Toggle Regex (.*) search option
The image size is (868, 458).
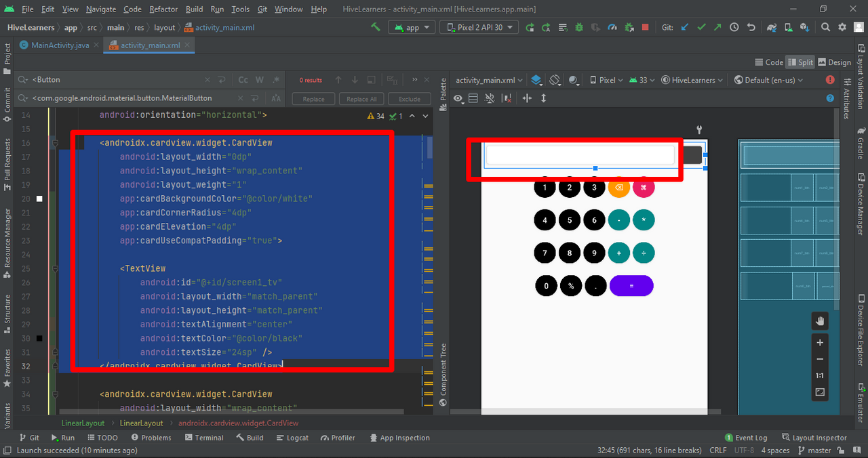point(275,80)
